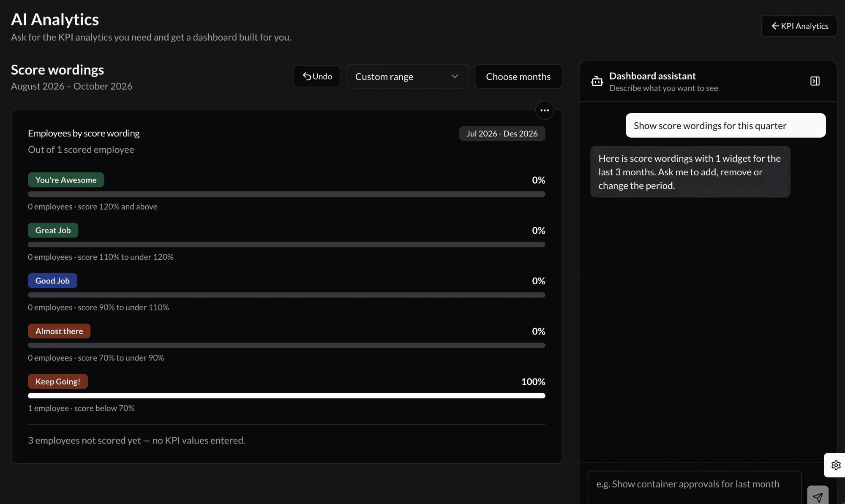
Task: Click the You're Awesome progress bar
Action: [286, 194]
